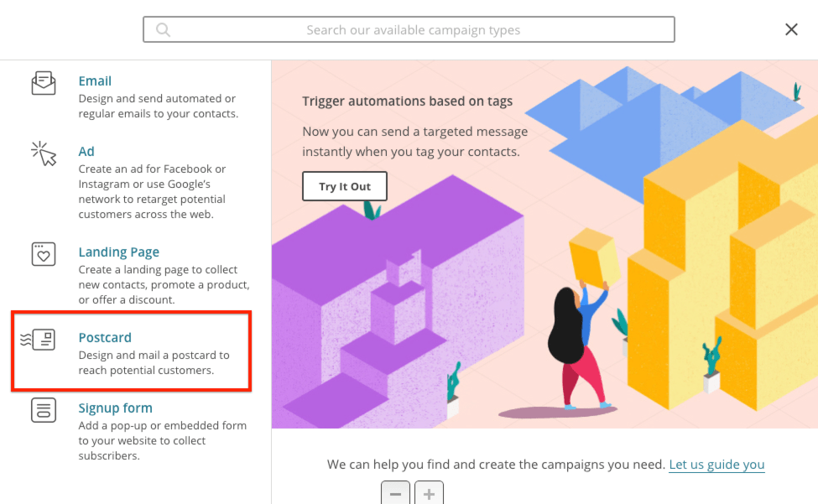Click the Email envelope icon
This screenshot has height=504, width=818.
44,84
